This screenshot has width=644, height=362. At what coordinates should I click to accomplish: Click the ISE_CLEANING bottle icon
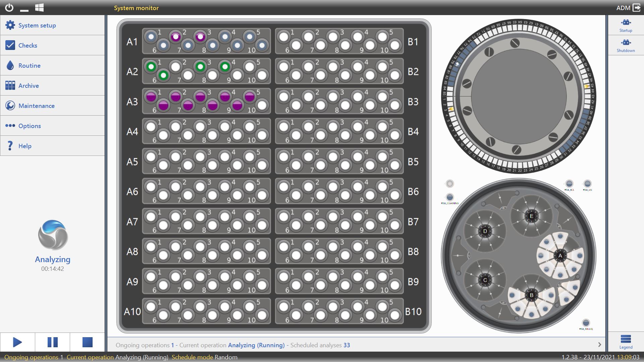point(450,197)
